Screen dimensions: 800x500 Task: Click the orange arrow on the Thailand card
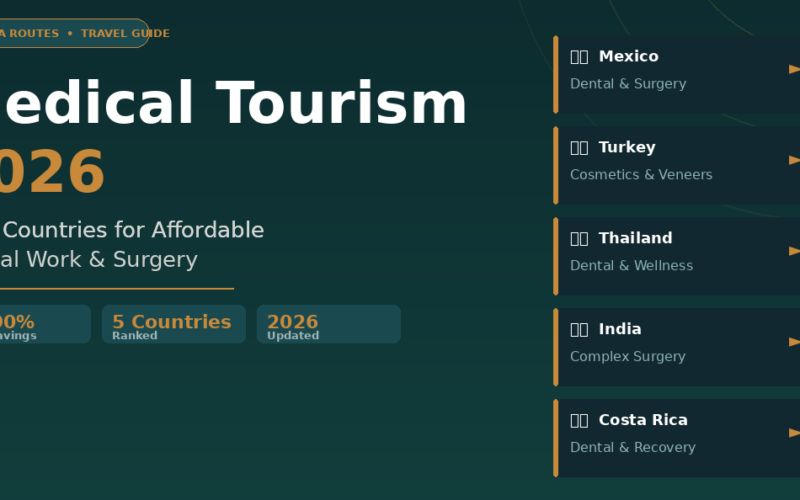click(x=794, y=251)
